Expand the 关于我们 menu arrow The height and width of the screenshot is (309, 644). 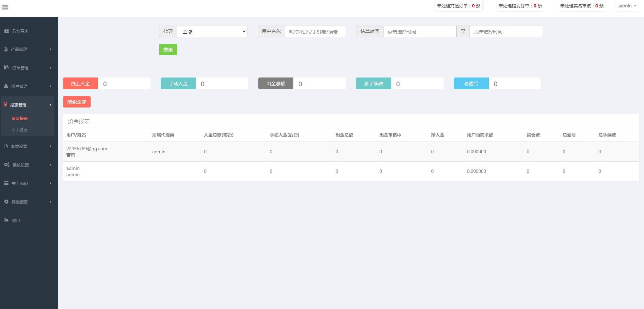[x=51, y=183]
